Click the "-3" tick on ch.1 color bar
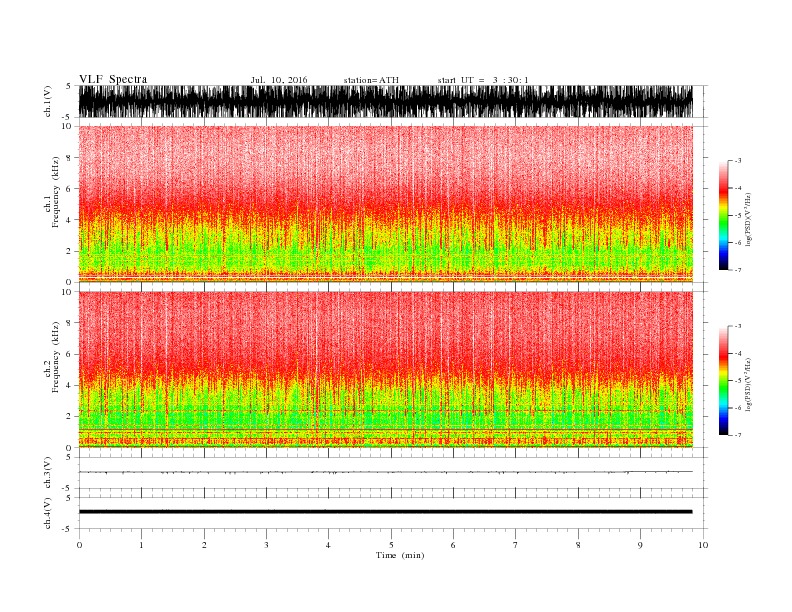The image size is (792, 612). (x=737, y=161)
